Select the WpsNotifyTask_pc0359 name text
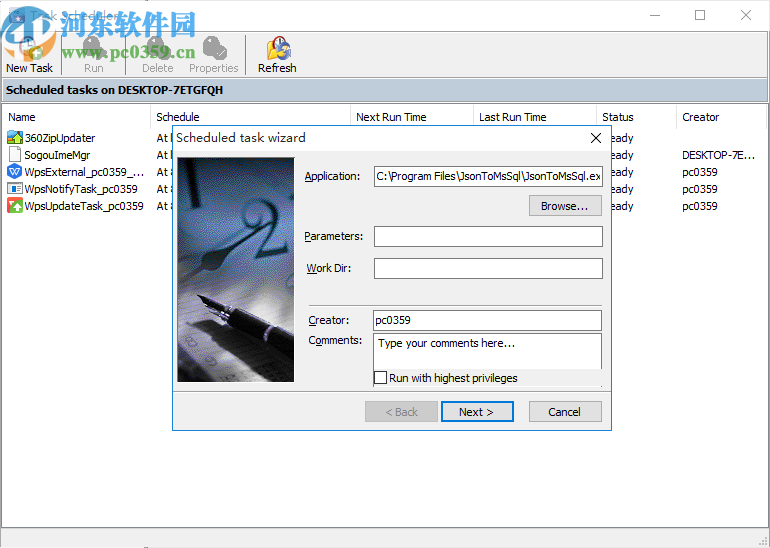Image resolution: width=770 pixels, height=548 pixels. [81, 189]
